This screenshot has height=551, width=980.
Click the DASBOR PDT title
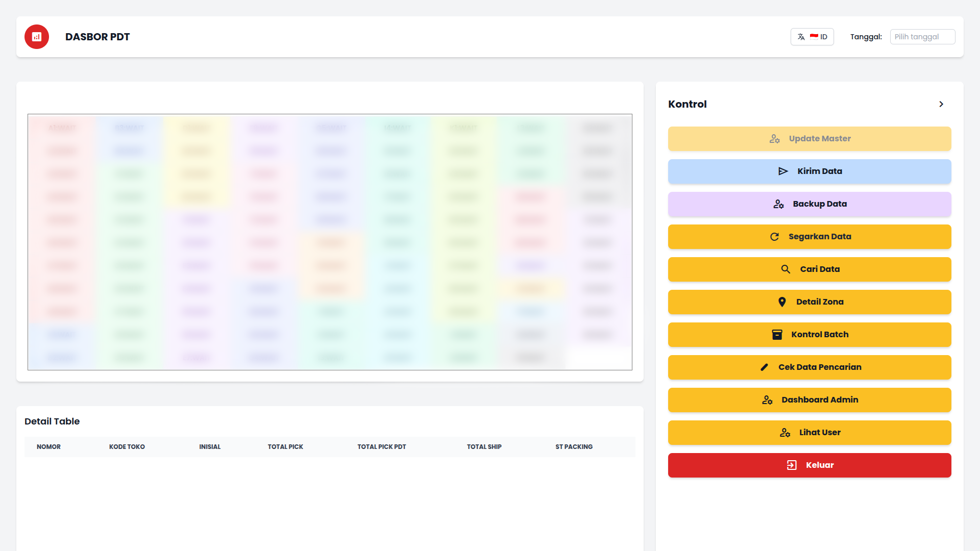pos(97,37)
